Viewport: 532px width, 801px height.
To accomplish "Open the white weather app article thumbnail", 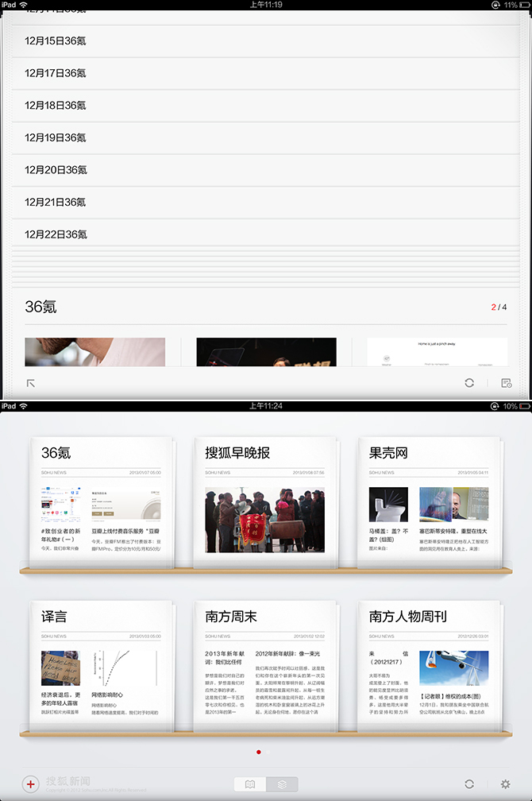I will [x=437, y=352].
